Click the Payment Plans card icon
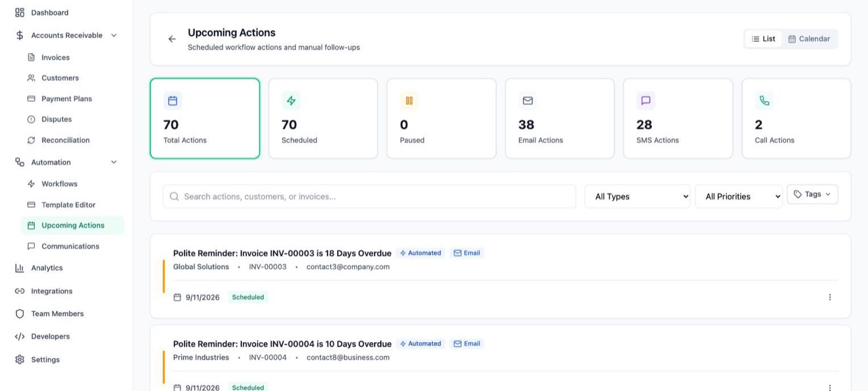 (31, 99)
